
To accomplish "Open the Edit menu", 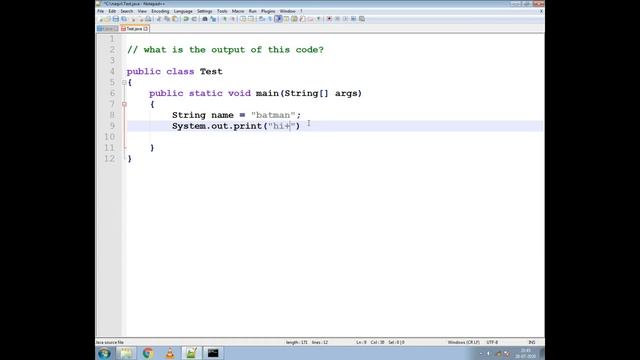I will tap(112, 11).
